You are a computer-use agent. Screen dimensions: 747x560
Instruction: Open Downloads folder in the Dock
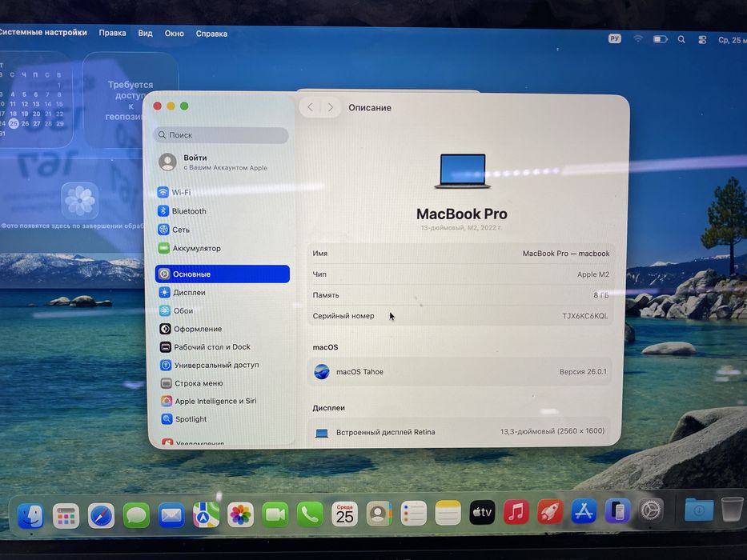pyautogui.click(x=699, y=510)
